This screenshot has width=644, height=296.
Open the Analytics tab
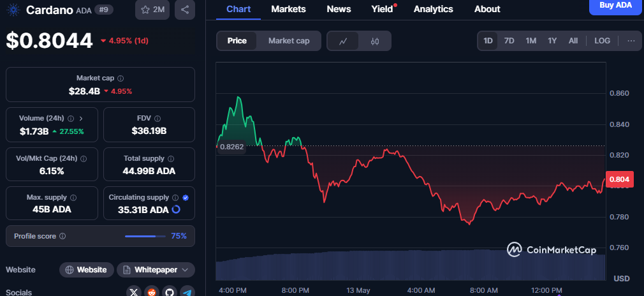[x=434, y=9]
